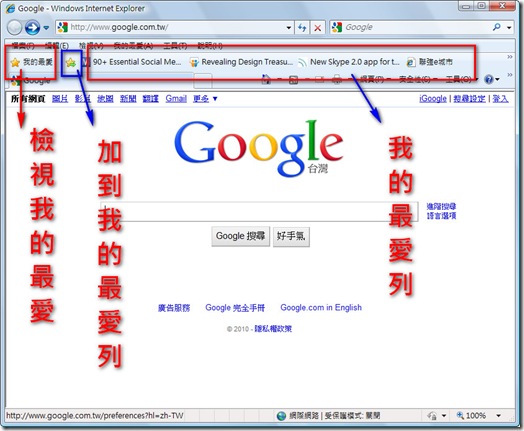The image size is (524, 431).
Task: Open the 'Revealing Design Treasu...' favorite
Action: point(241,62)
